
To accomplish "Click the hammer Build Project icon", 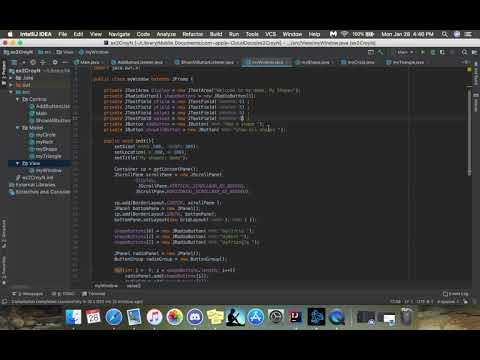I will (x=381, y=52).
